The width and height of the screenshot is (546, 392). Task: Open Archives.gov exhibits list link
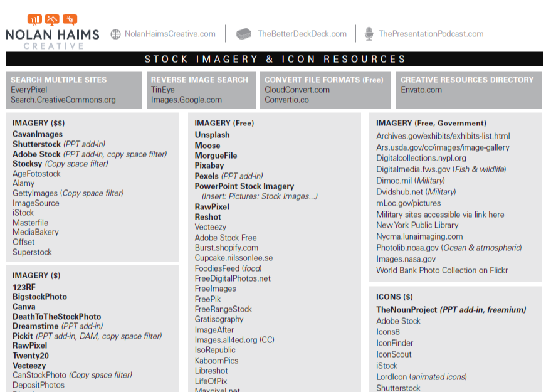point(443,136)
